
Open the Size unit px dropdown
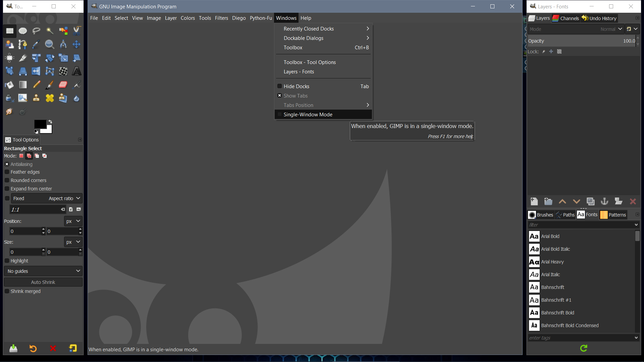(73, 242)
